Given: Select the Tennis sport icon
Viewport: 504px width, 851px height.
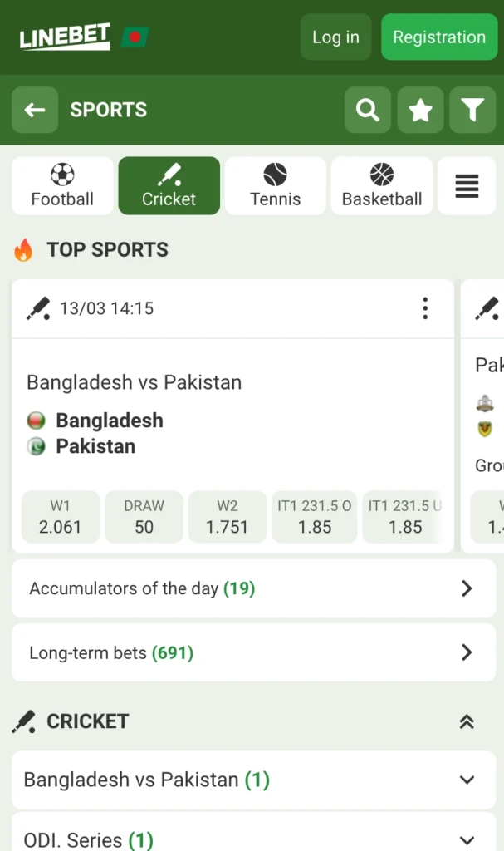Looking at the screenshot, I should (275, 185).
